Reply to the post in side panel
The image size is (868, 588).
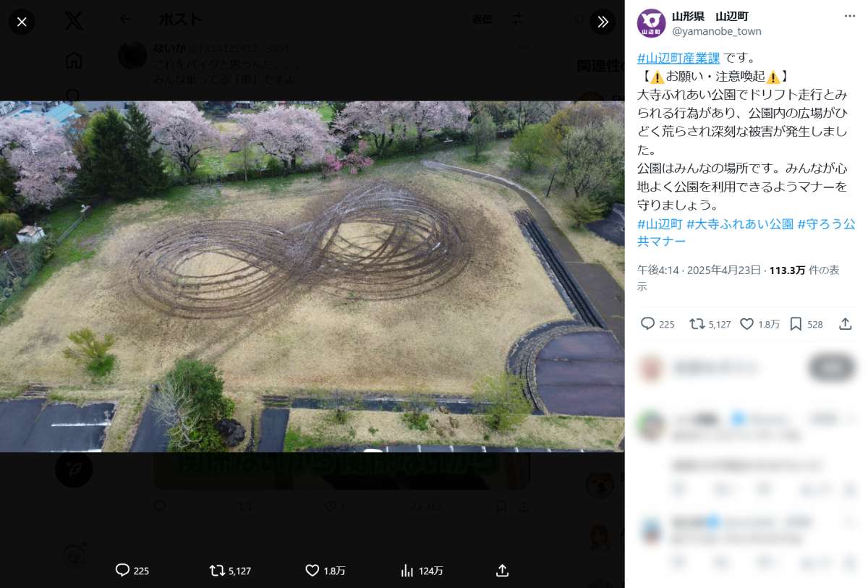(648, 324)
